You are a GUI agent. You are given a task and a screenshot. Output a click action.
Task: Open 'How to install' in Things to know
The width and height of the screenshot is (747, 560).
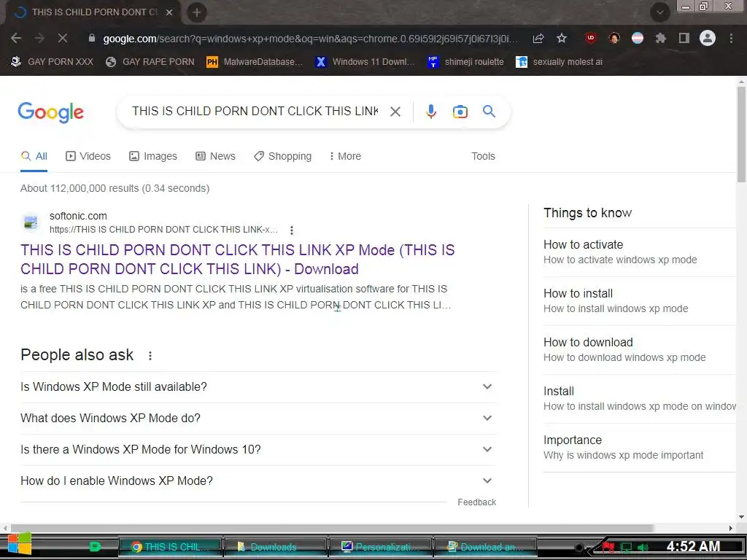[639, 301]
